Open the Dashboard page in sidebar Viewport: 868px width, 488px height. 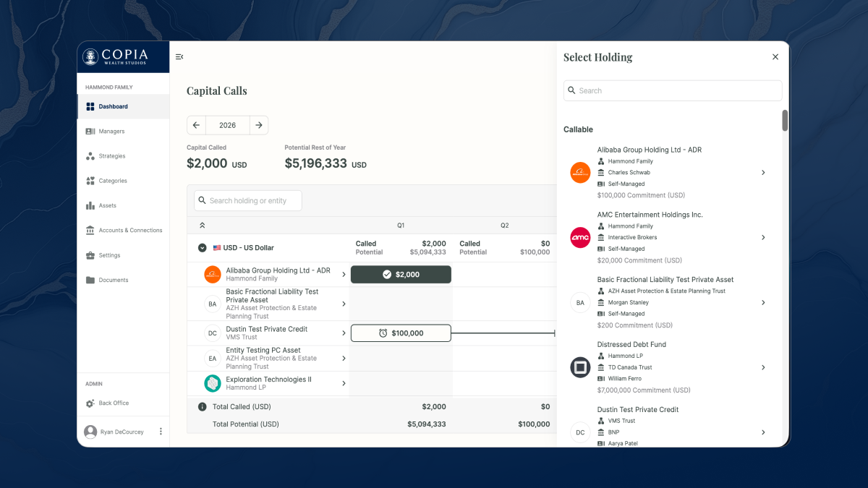[113, 107]
